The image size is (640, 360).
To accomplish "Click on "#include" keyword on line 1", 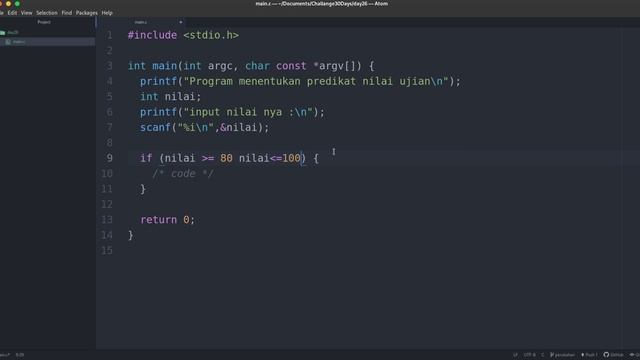I will pyautogui.click(x=152, y=35).
